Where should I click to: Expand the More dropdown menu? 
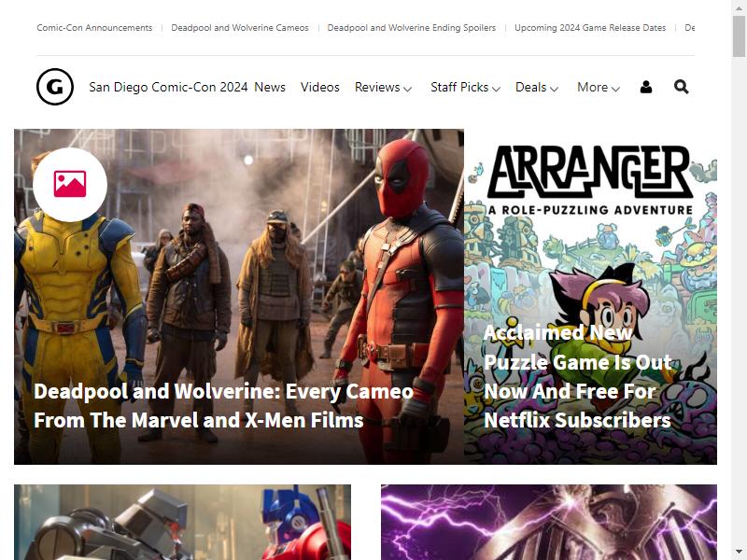click(x=599, y=87)
